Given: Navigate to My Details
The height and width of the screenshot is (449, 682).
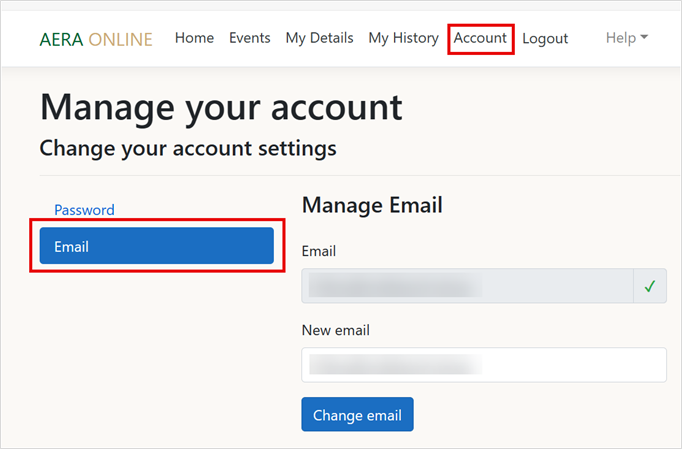Looking at the screenshot, I should 319,38.
